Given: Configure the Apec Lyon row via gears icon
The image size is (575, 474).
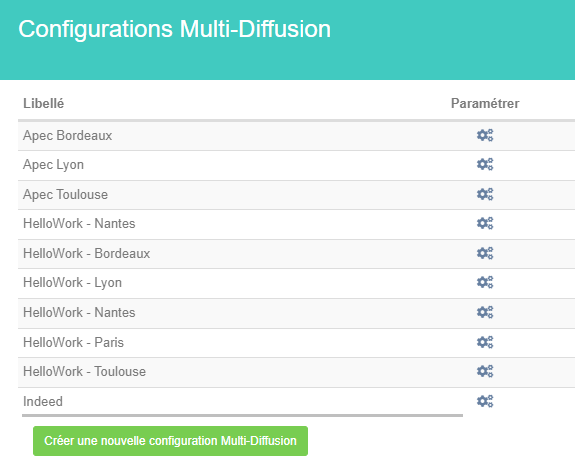Looking at the screenshot, I should [485, 164].
